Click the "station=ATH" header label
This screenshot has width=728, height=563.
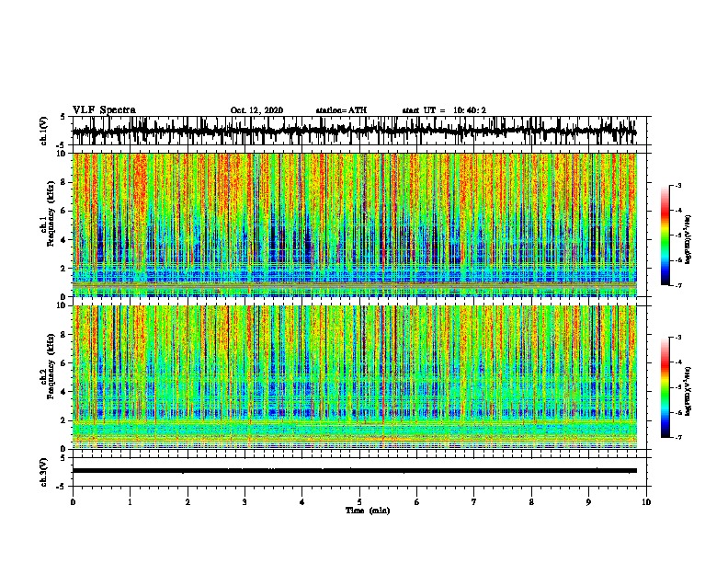coord(341,110)
